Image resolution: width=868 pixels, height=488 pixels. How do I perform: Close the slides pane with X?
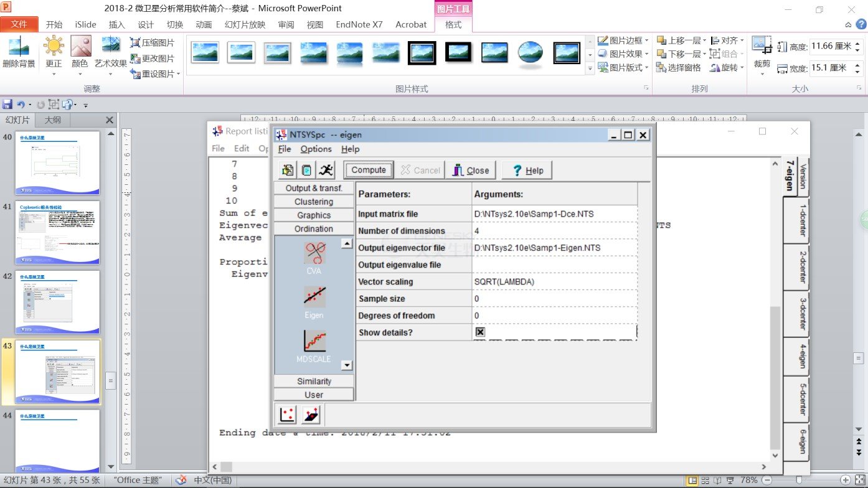(110, 120)
